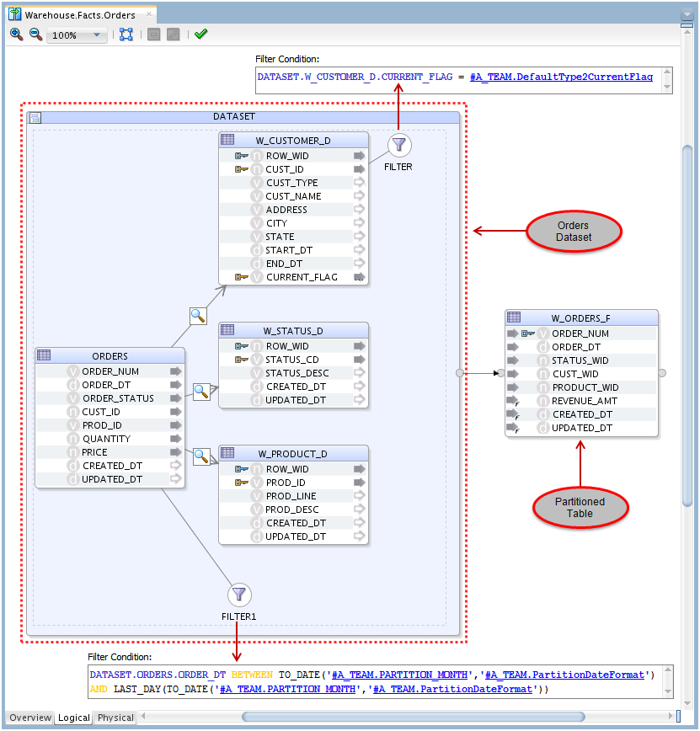Image resolution: width=700 pixels, height=731 pixels.
Task: Click the lookup icon beside W_STATUS_D
Action: [x=201, y=392]
